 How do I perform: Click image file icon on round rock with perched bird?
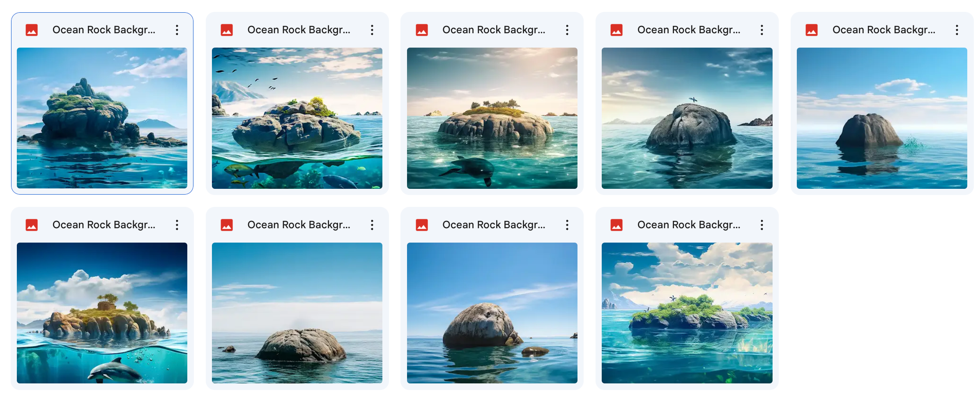(x=617, y=30)
